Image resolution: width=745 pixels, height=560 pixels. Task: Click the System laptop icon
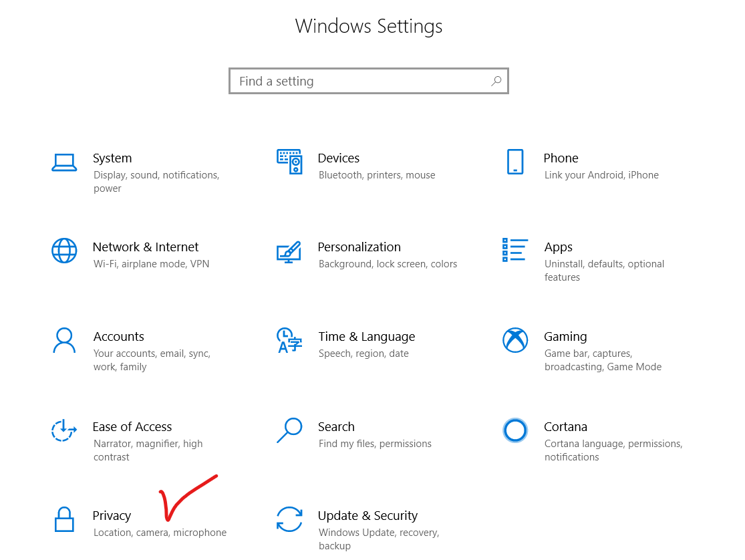tap(64, 162)
